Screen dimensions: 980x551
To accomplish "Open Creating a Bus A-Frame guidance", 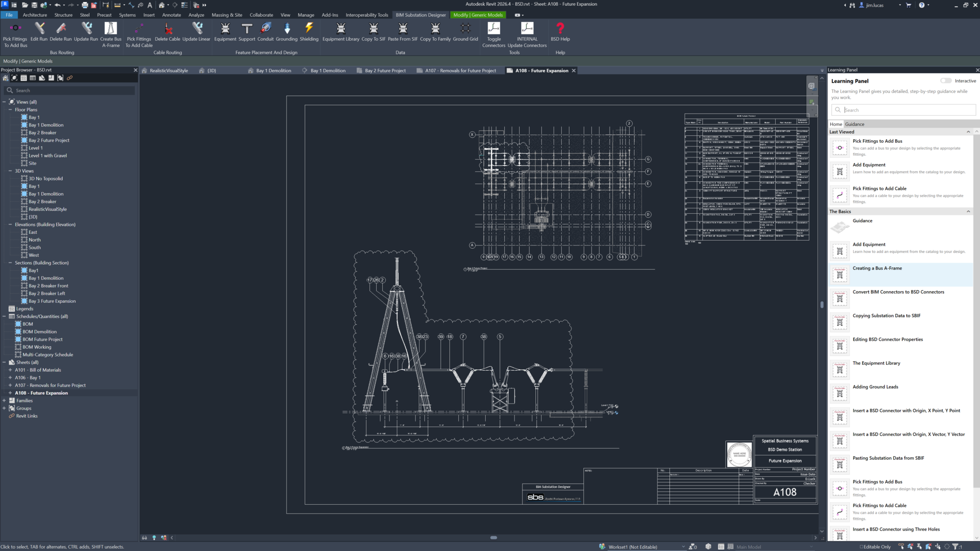I will click(x=877, y=268).
